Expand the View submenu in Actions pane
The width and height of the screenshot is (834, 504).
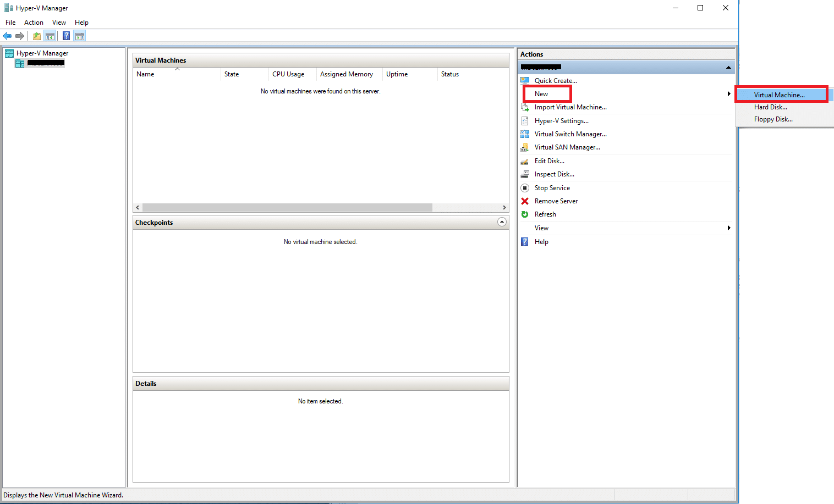tap(728, 228)
